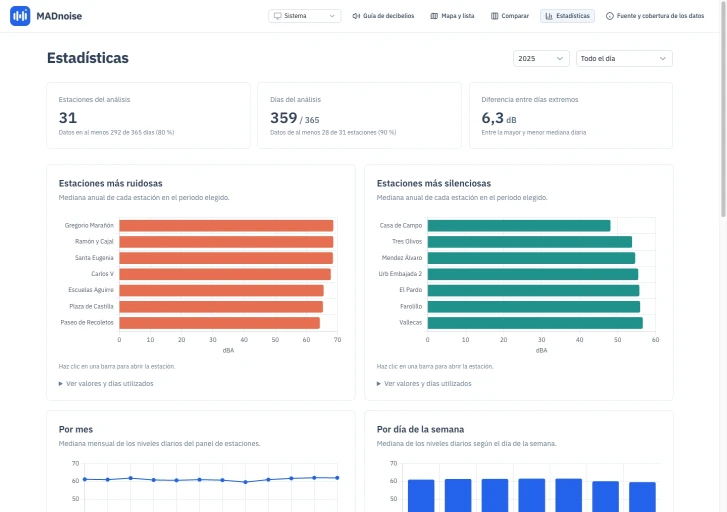Click the Diferencia entre días extremos label
Viewport: 727px width, 512px height.
[x=529, y=99]
